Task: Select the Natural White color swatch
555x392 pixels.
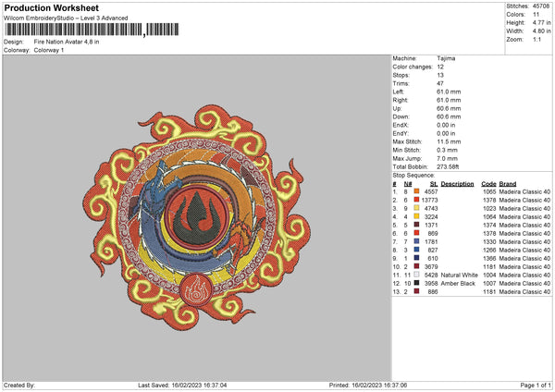Action: (416, 275)
